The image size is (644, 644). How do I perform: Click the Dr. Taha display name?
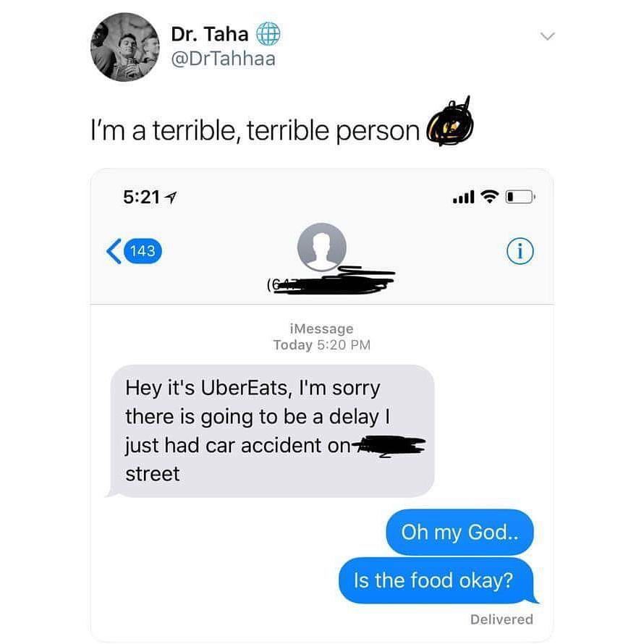coord(209,34)
